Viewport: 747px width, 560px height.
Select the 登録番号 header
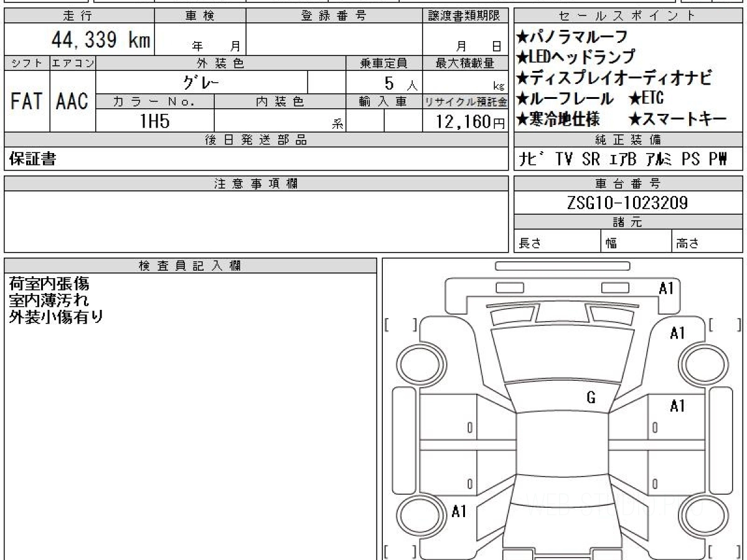point(334,16)
